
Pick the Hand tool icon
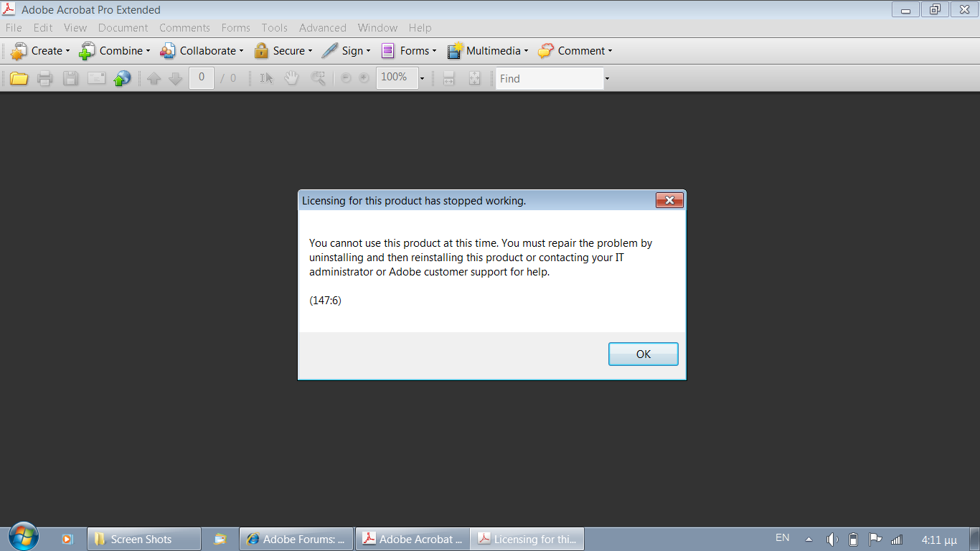pos(291,78)
